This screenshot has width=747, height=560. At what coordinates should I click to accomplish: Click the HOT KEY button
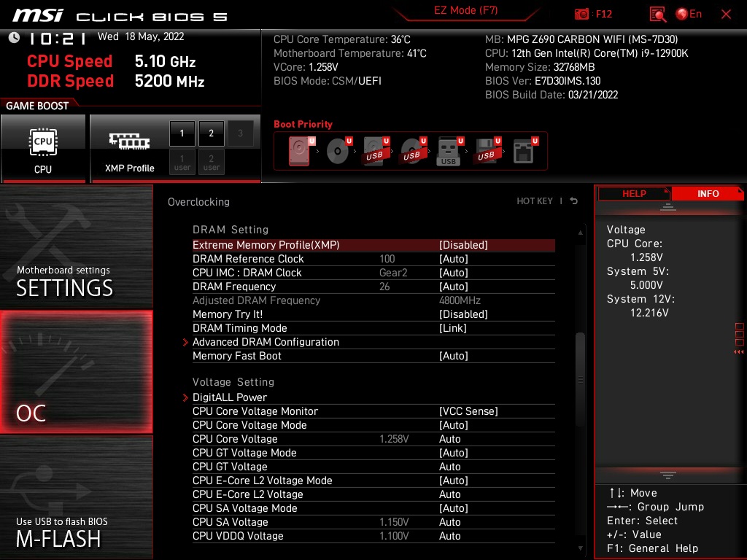pyautogui.click(x=535, y=201)
